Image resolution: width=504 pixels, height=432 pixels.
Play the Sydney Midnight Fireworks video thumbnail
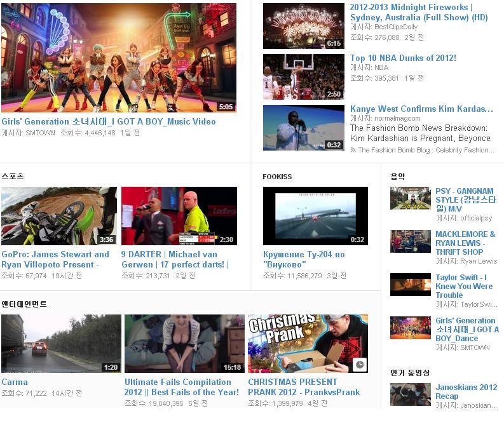coord(303,26)
